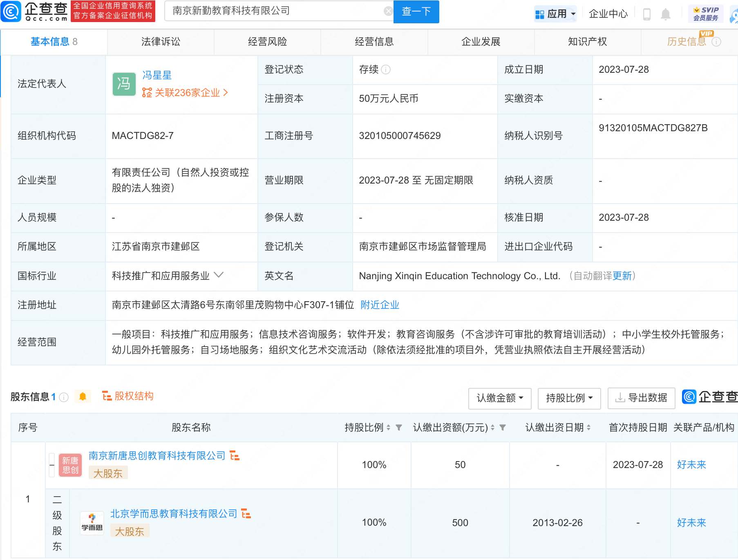
Task: Switch to the 法律诉讼 tab
Action: [x=161, y=42]
